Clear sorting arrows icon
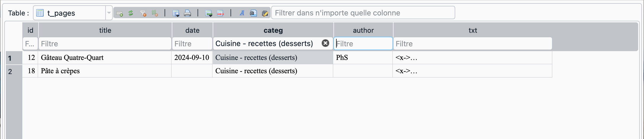The width and height of the screenshot is (644, 139). [155, 13]
